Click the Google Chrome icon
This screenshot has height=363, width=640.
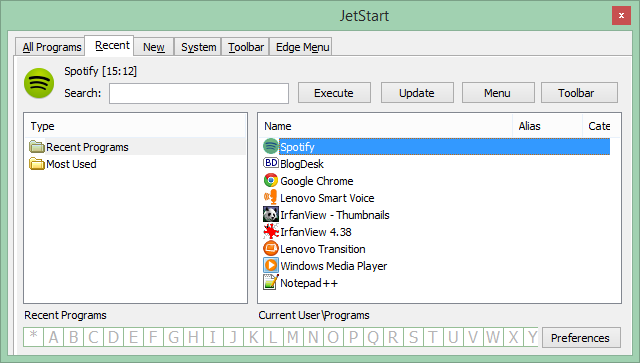tap(270, 180)
